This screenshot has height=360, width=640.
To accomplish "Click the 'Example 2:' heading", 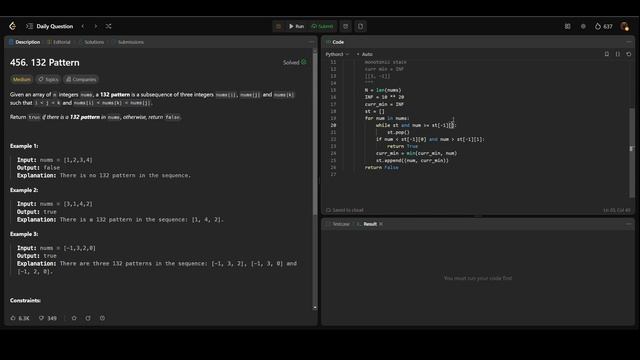I will (x=24, y=190).
